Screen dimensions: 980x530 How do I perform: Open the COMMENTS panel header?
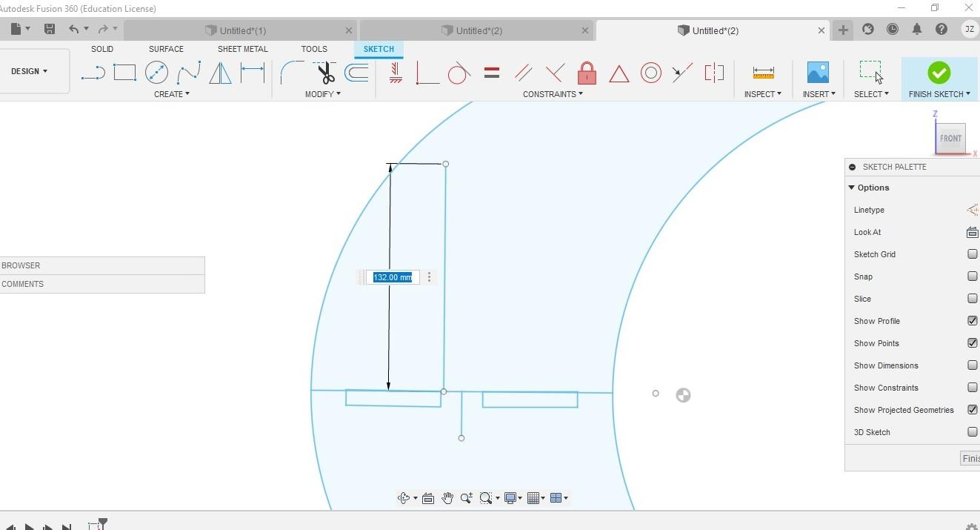coord(102,284)
